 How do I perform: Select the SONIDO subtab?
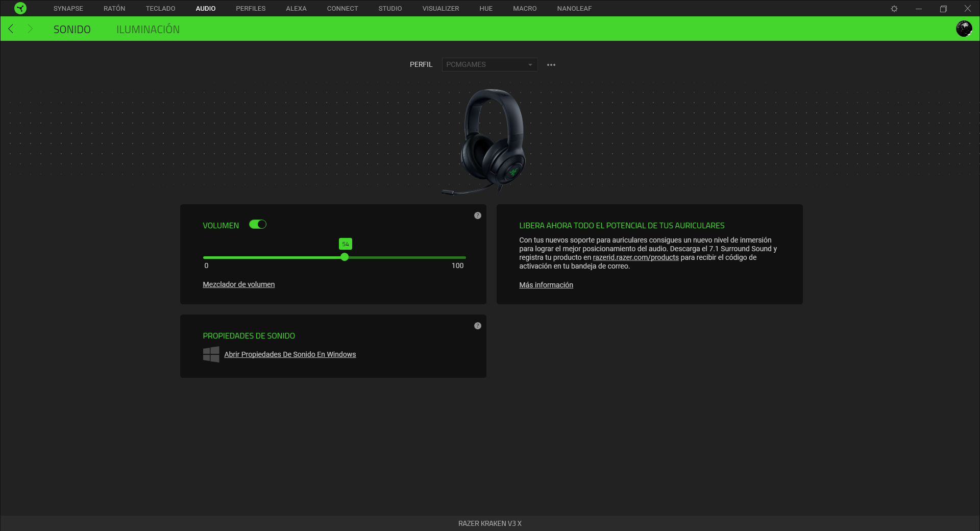[72, 30]
